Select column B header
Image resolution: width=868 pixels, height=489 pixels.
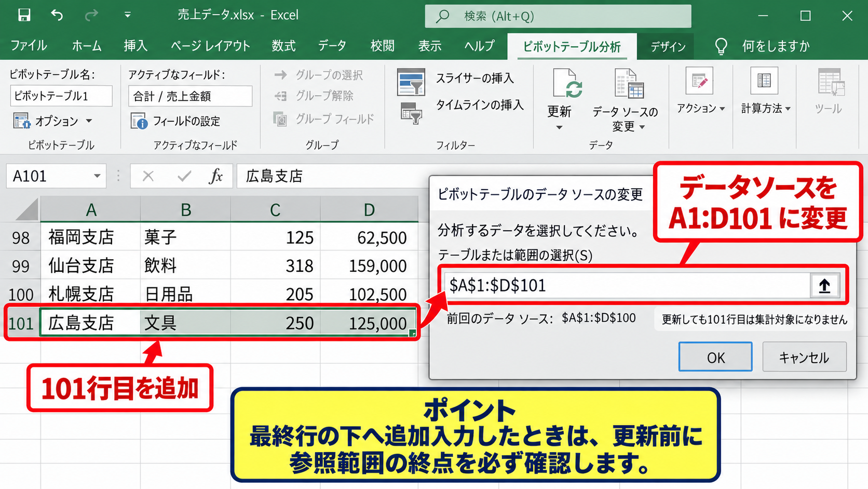[x=185, y=210]
